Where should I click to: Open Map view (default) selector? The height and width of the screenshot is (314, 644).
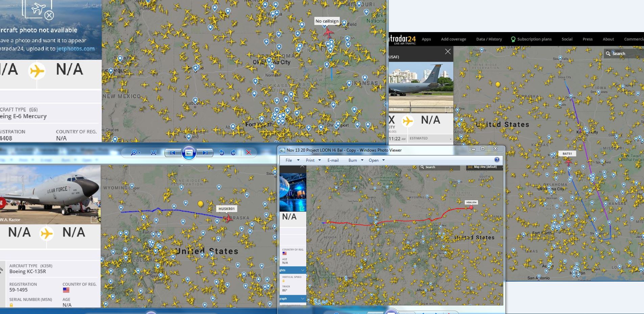(x=484, y=167)
